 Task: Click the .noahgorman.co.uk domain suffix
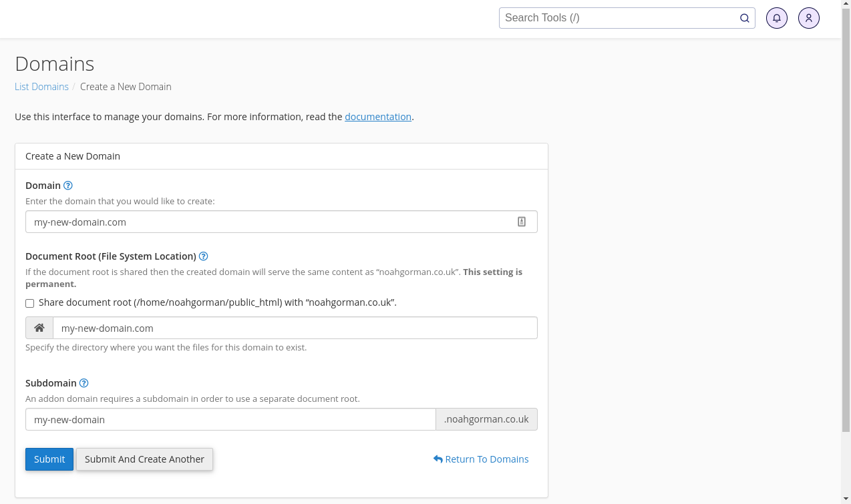[x=486, y=419]
